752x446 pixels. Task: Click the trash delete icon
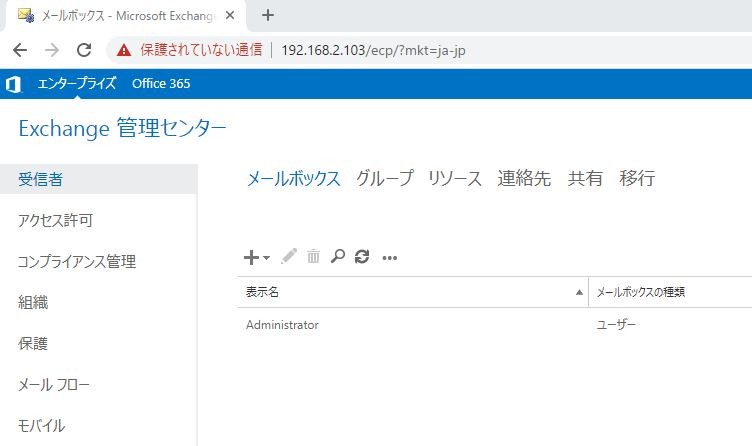[x=313, y=257]
